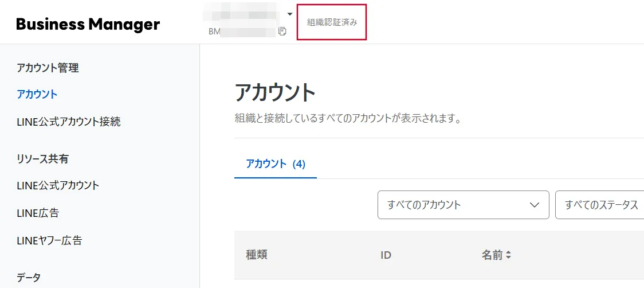
Task: Click the データ section heading
Action: pos(29,278)
